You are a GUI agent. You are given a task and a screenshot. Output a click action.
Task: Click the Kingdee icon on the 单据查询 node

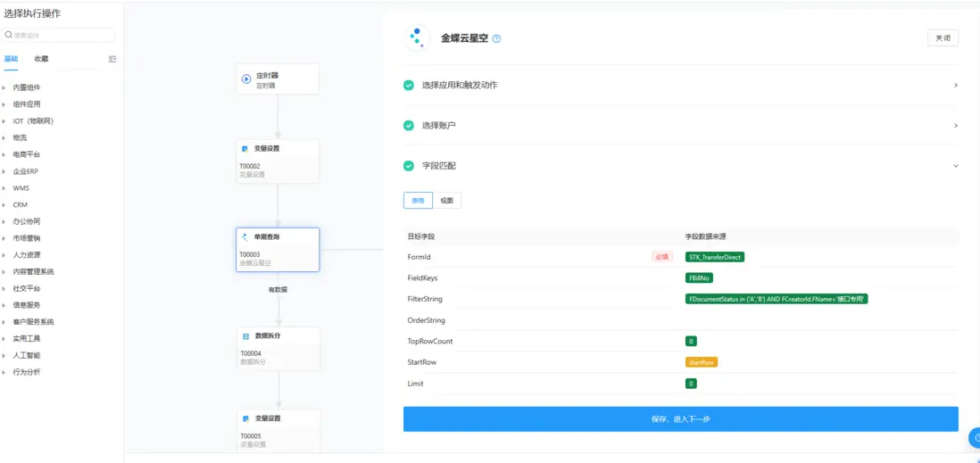click(x=245, y=237)
